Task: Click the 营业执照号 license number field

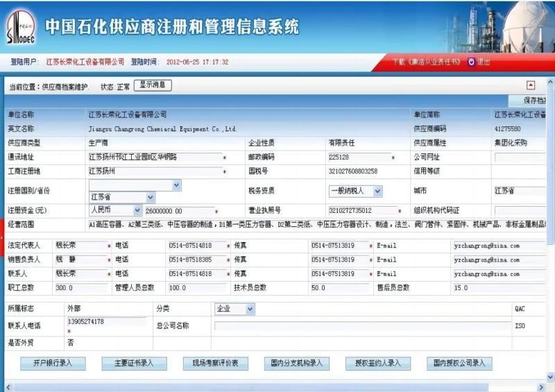Action: coord(363,211)
